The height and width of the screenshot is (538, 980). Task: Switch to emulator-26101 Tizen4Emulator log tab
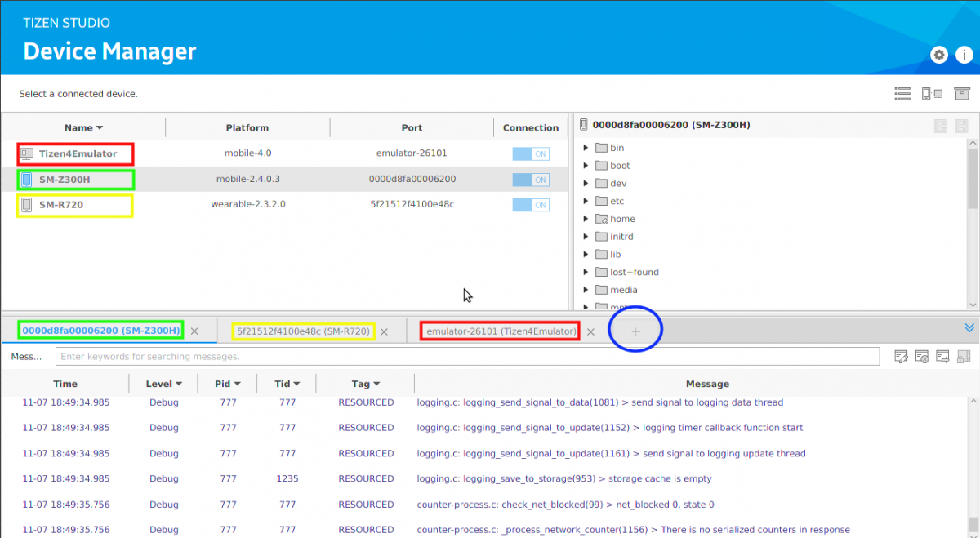coord(501,331)
